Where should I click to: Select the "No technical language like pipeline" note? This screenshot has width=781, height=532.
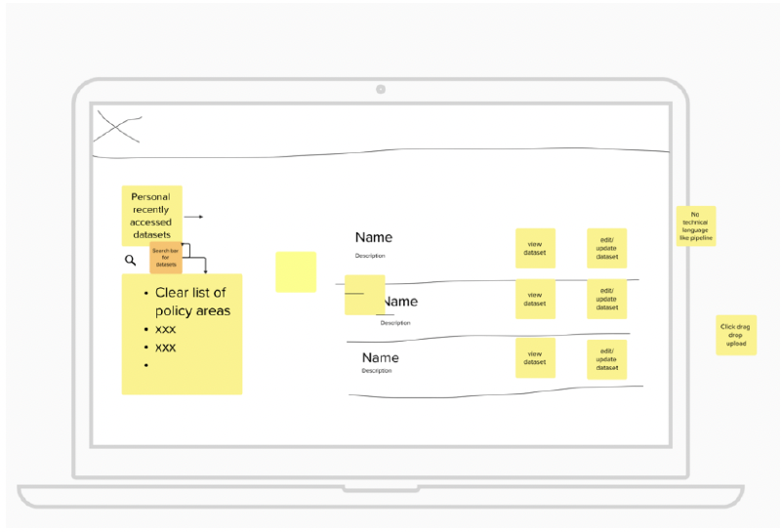695,226
